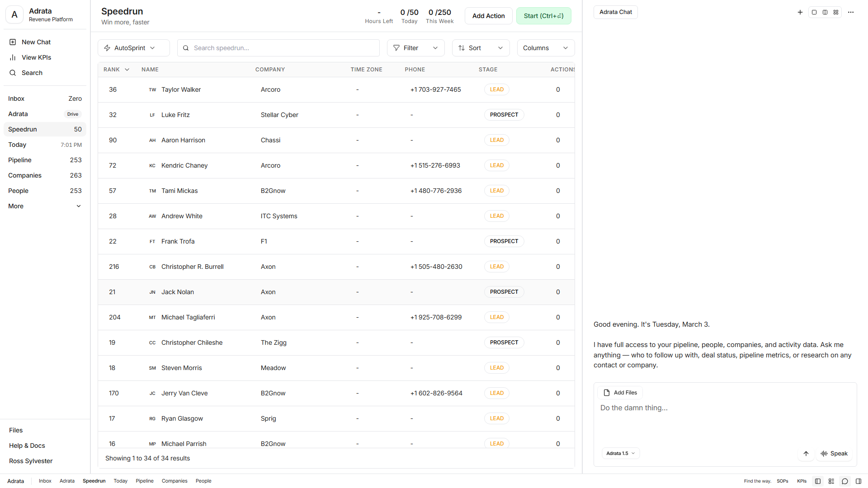Click the Add Files icon in chat
The image size is (868, 488).
(x=608, y=392)
